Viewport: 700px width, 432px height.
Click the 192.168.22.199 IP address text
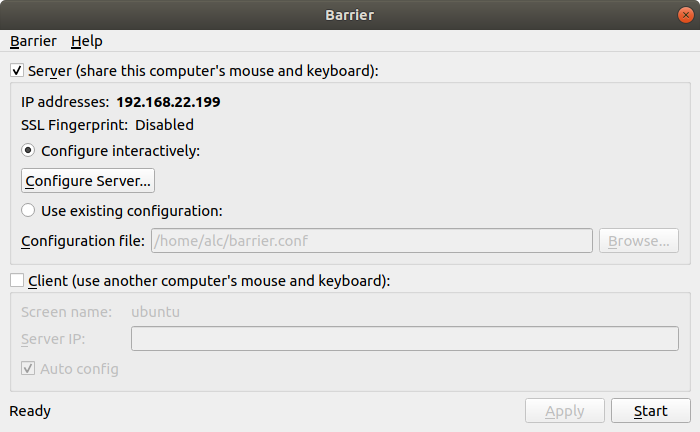168,102
